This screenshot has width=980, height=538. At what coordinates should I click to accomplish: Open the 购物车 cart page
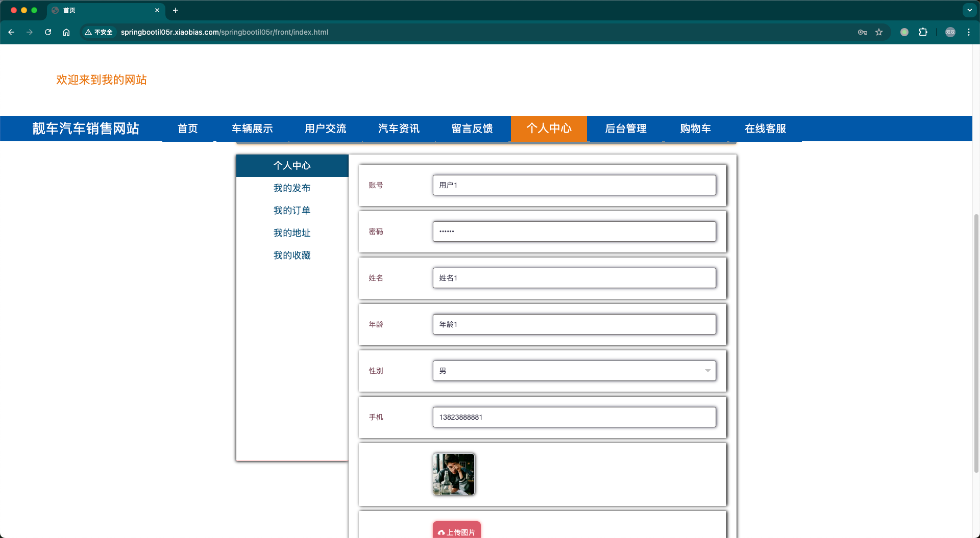tap(696, 129)
